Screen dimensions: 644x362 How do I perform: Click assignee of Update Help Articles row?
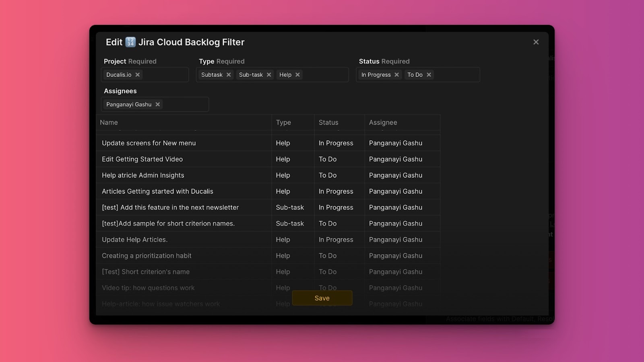pyautogui.click(x=396, y=240)
